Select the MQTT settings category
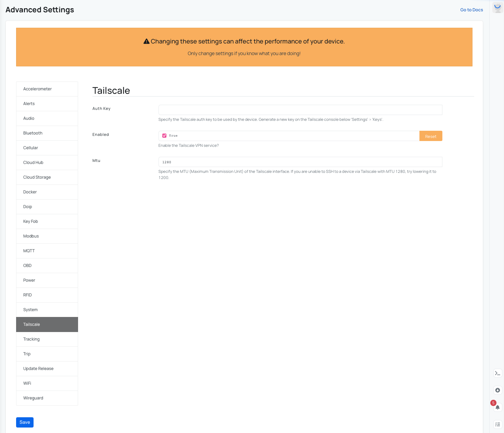This screenshot has width=504, height=433. click(47, 251)
